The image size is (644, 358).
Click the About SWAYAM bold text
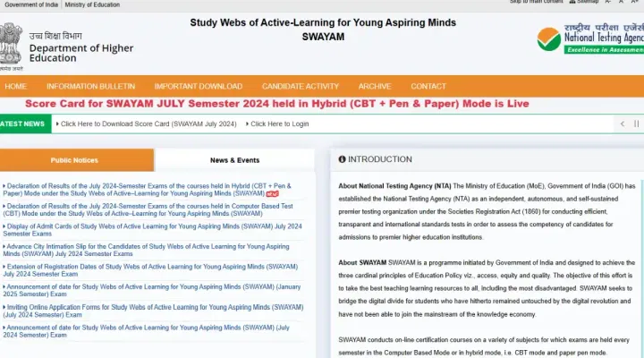362,262
